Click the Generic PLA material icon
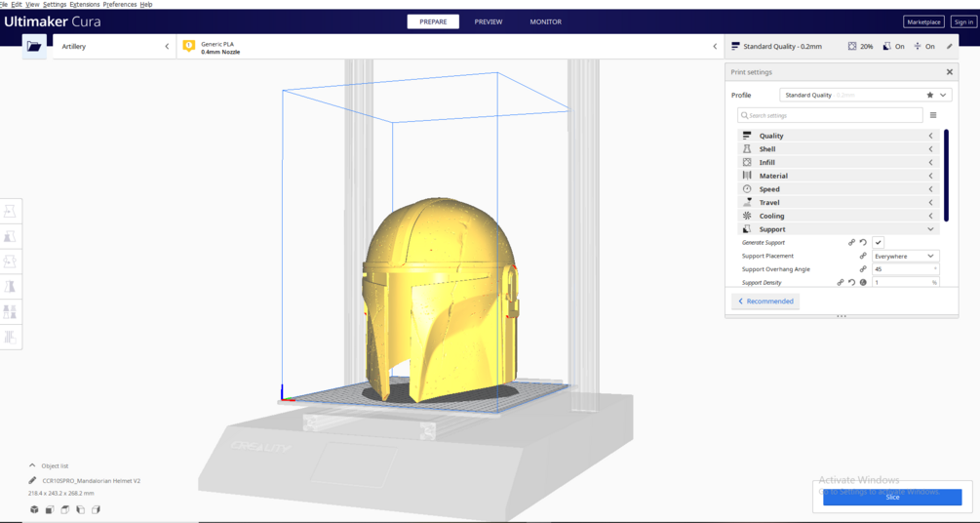The width and height of the screenshot is (980, 523). 189,46
